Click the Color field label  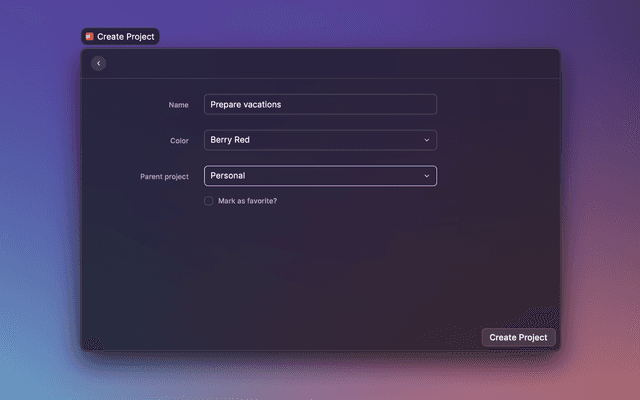click(179, 141)
